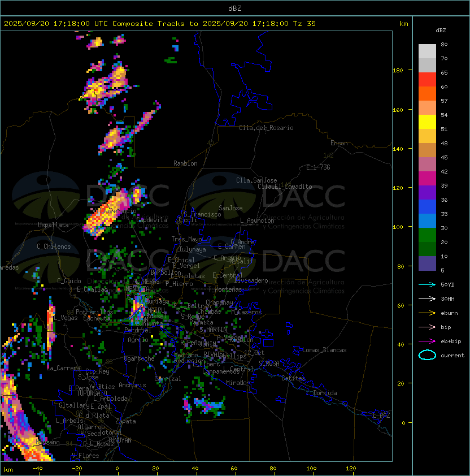Select the orange 60 dBZ color swatch
Image resolution: width=470 pixels, height=476 pixels.
[x=427, y=93]
